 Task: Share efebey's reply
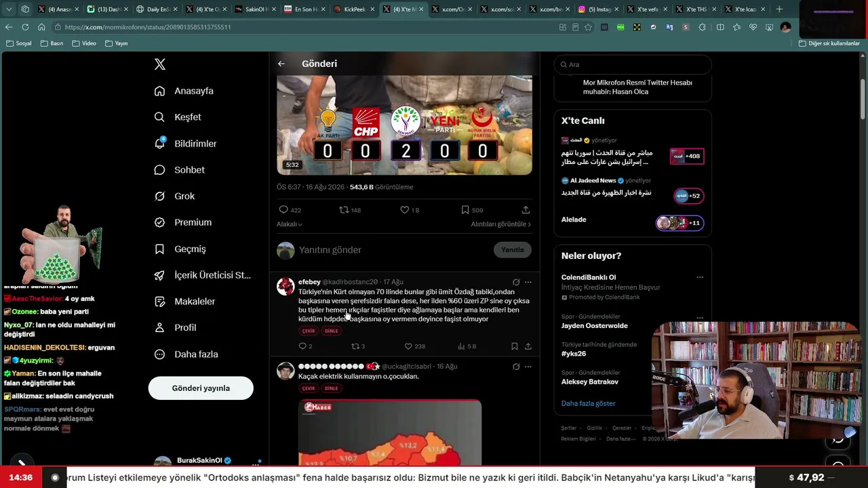point(528,346)
